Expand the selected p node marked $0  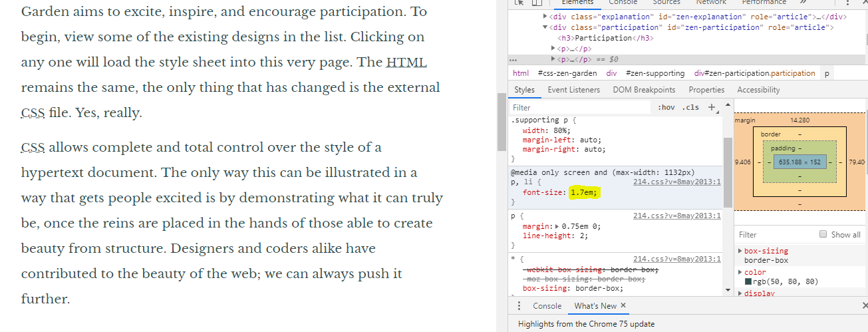coord(553,59)
